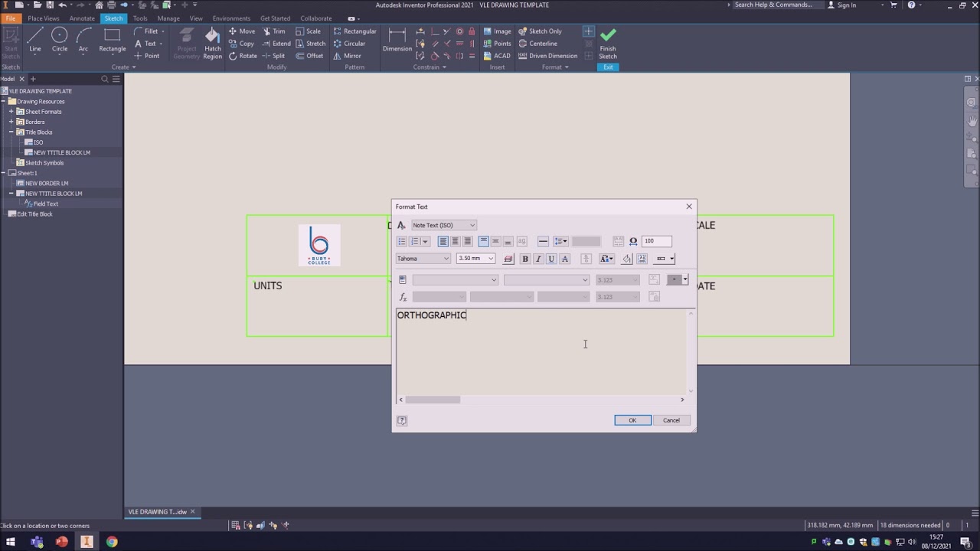The image size is (980, 551).
Task: Toggle Underline text formatting
Action: [551, 259]
